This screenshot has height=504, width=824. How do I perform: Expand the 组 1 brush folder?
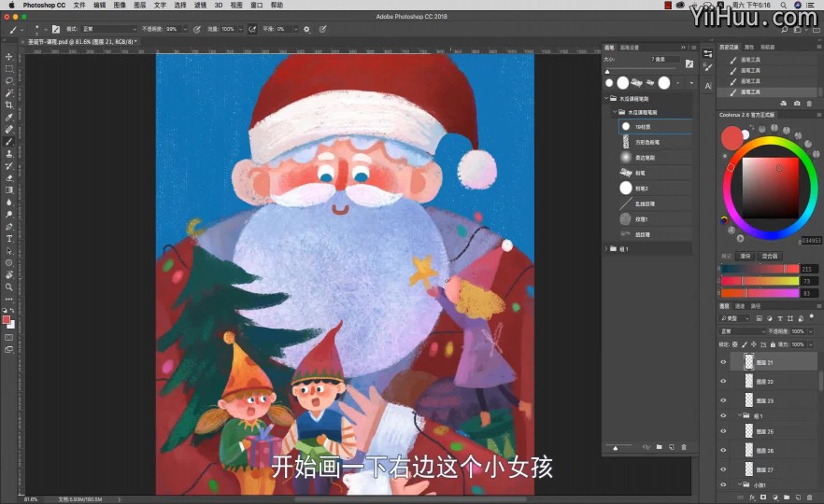606,249
